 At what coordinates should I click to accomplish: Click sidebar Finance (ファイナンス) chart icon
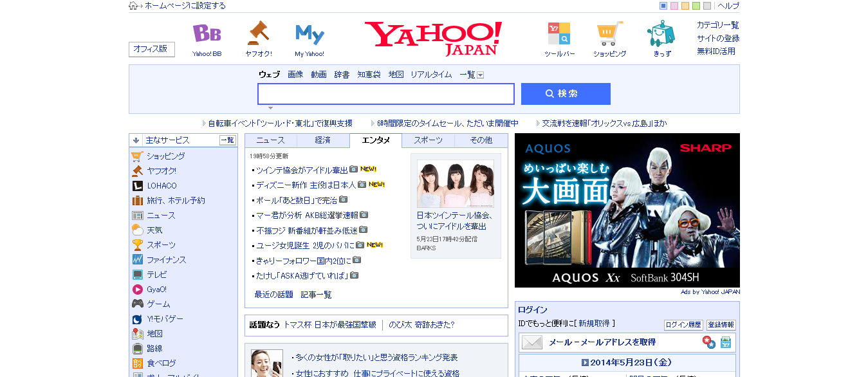[x=137, y=259]
